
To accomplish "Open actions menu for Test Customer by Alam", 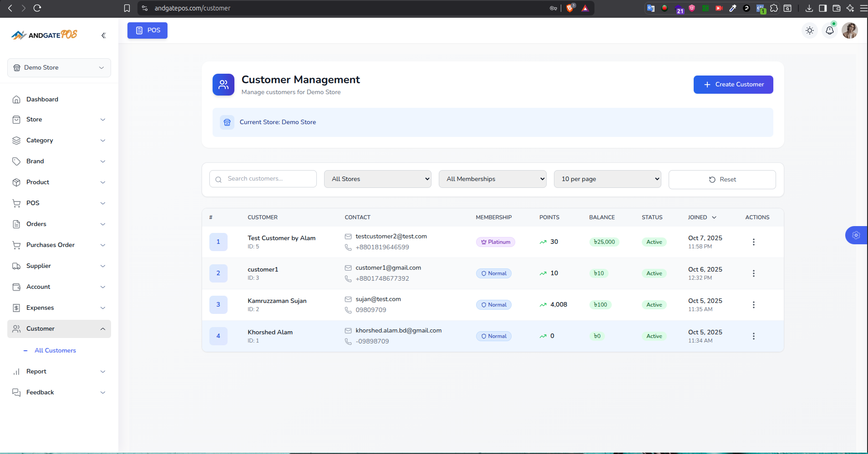I will point(753,242).
